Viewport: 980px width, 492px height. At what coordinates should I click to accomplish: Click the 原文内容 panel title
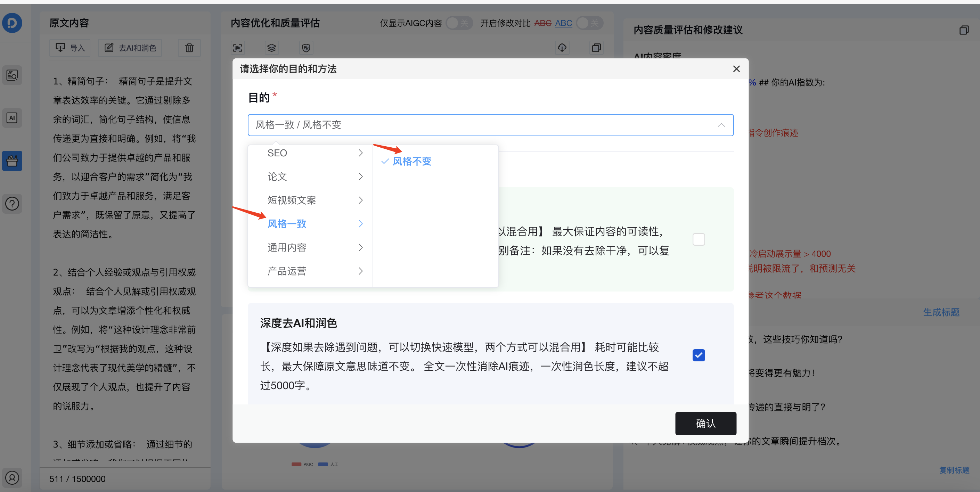69,23
